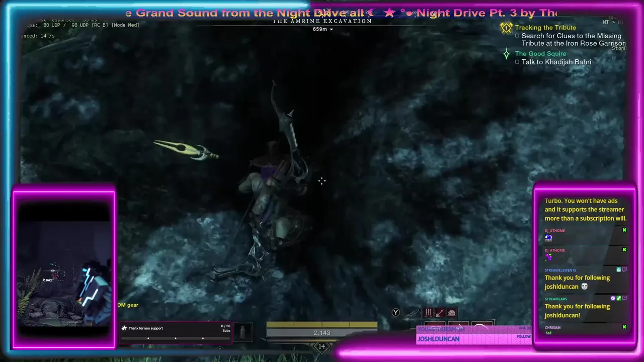
Task: Click STREAMELEMENTS chat username
Action: pos(560,270)
